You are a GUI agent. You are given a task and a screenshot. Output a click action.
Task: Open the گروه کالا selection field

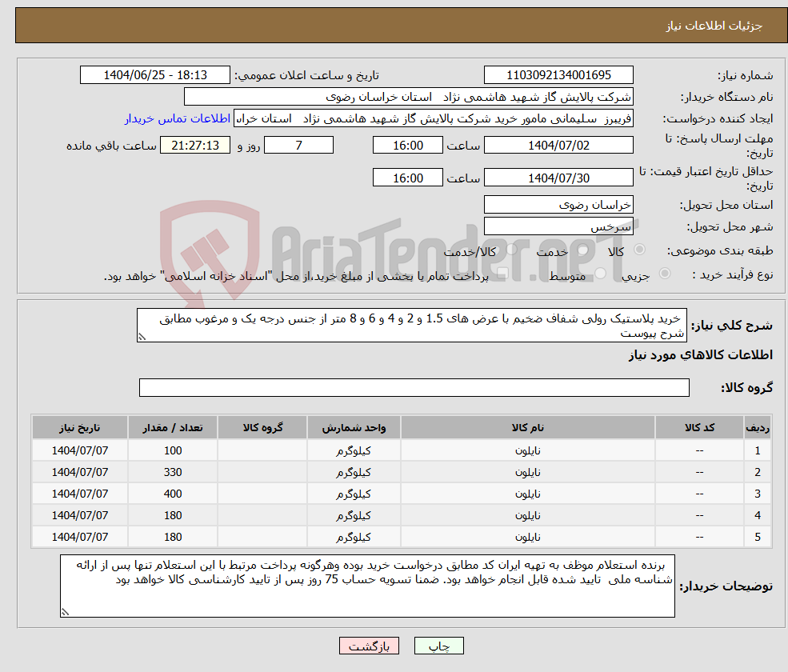414,387
